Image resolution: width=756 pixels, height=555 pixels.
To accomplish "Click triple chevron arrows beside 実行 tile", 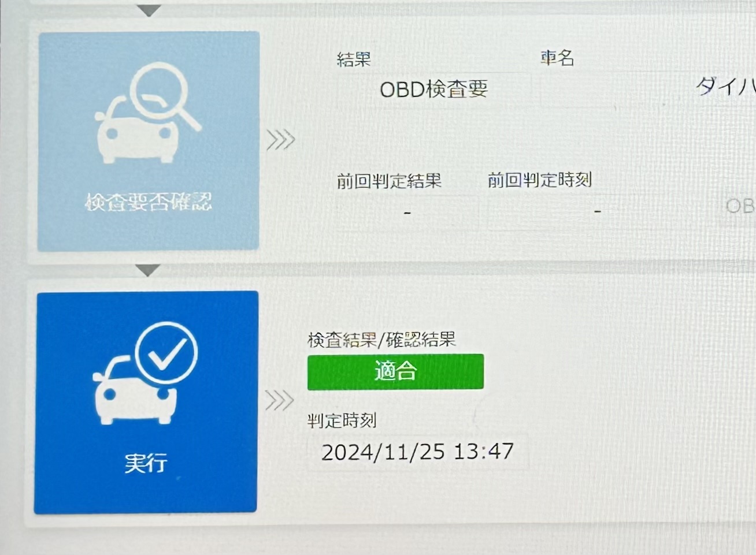I will (x=280, y=400).
